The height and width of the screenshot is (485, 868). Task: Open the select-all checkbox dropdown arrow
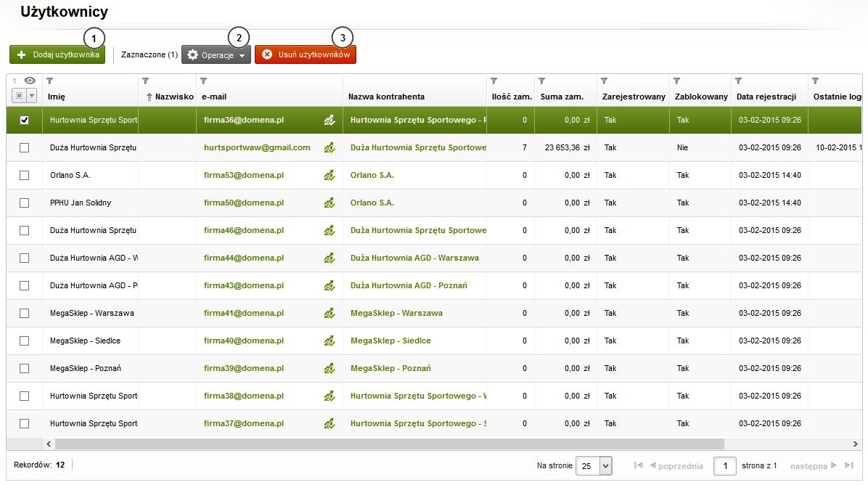[x=31, y=96]
